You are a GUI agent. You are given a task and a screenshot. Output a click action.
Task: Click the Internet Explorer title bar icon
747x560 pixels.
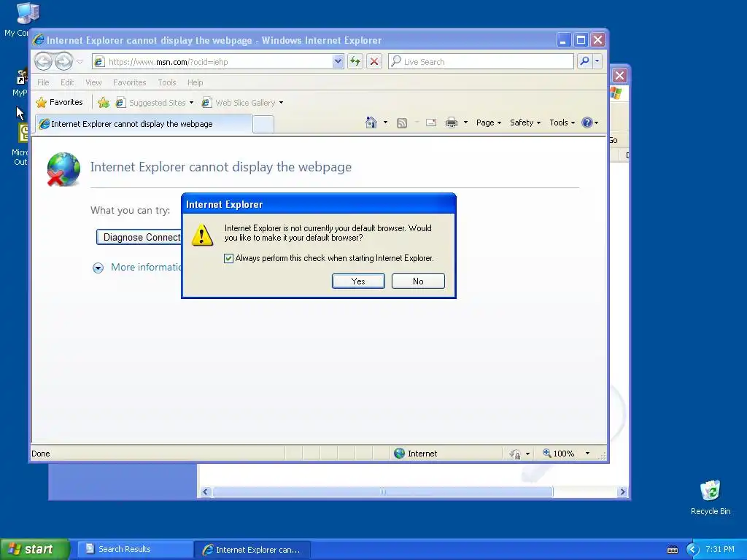click(x=38, y=40)
